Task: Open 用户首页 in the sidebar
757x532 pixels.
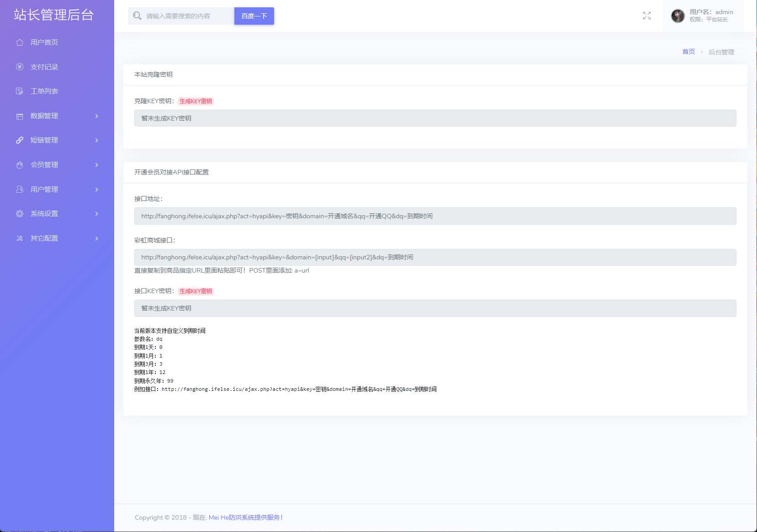Action: [x=44, y=42]
